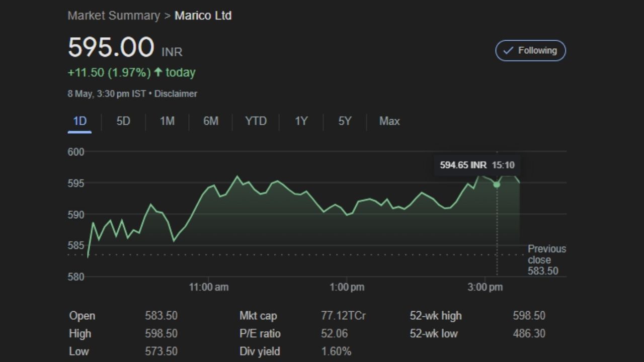
Task: Select the 5Y range tab
Action: click(345, 121)
